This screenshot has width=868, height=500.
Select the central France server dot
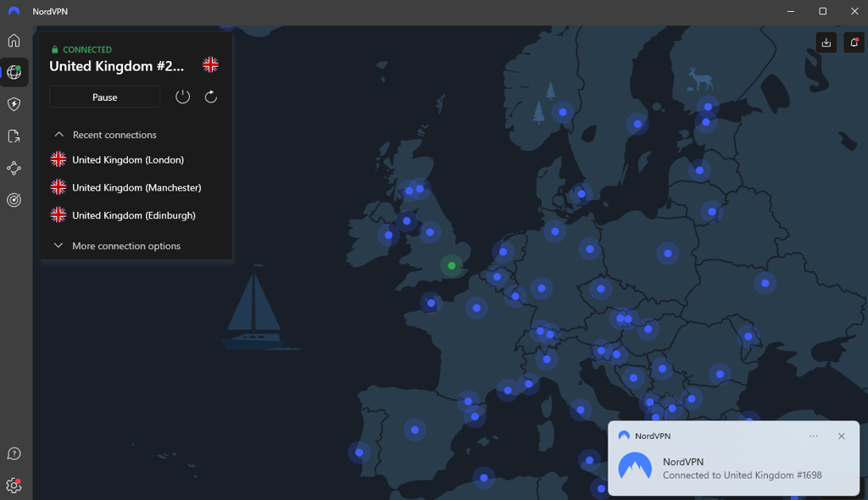[x=476, y=308]
